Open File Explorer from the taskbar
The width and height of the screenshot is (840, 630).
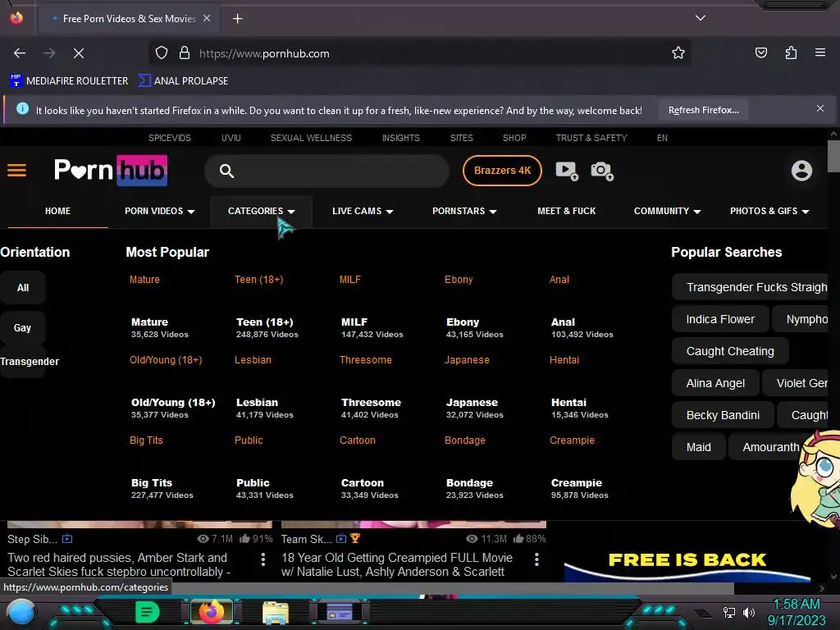[x=276, y=613]
